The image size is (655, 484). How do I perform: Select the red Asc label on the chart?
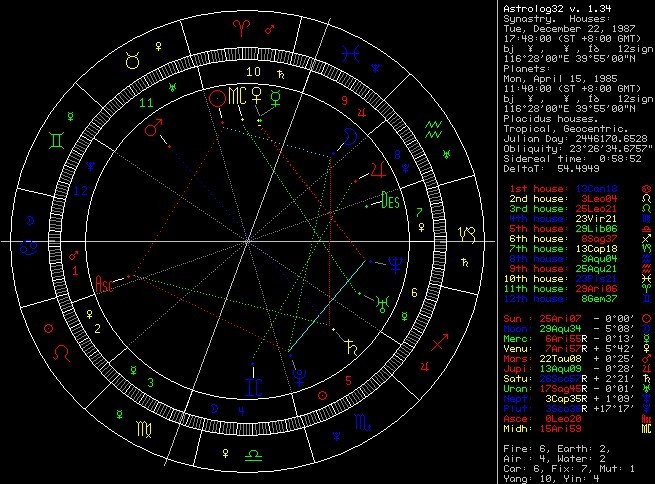tap(104, 284)
